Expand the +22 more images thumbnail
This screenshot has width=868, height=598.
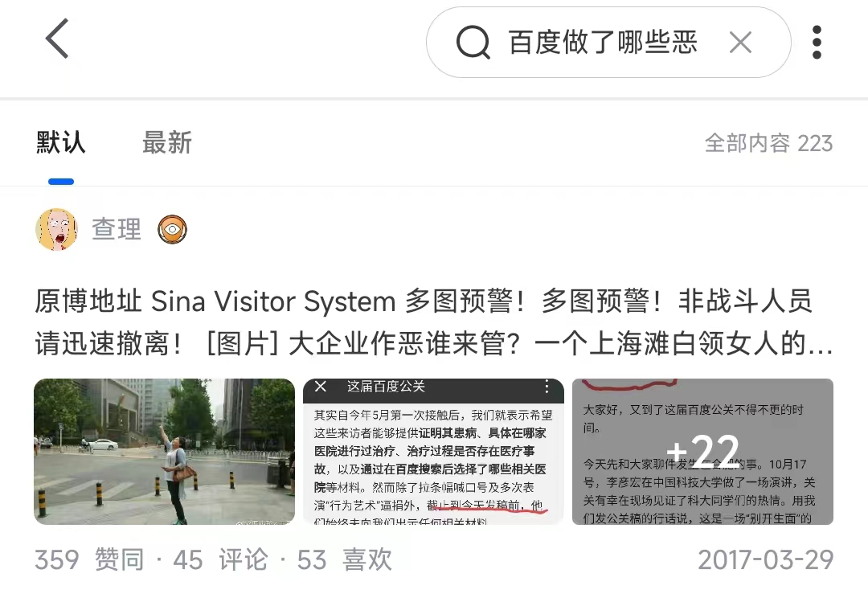pos(702,451)
